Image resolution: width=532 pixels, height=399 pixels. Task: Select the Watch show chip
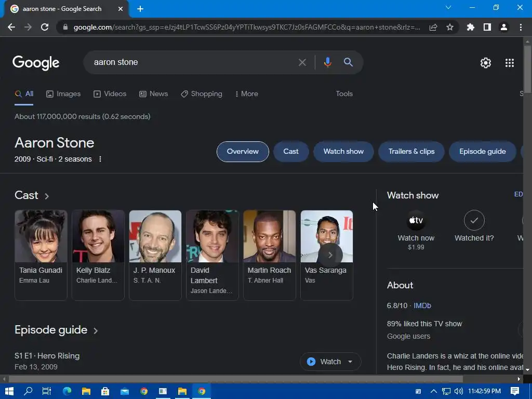[x=343, y=152]
